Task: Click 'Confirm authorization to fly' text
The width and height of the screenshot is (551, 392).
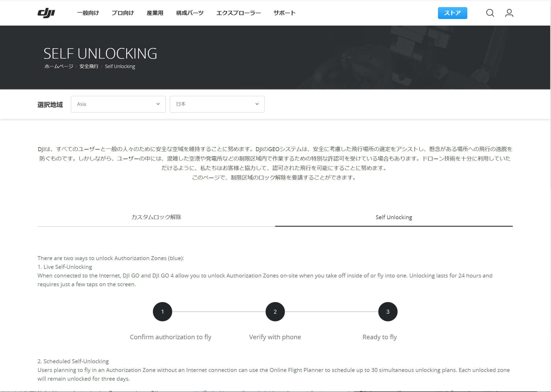Action: click(x=171, y=337)
